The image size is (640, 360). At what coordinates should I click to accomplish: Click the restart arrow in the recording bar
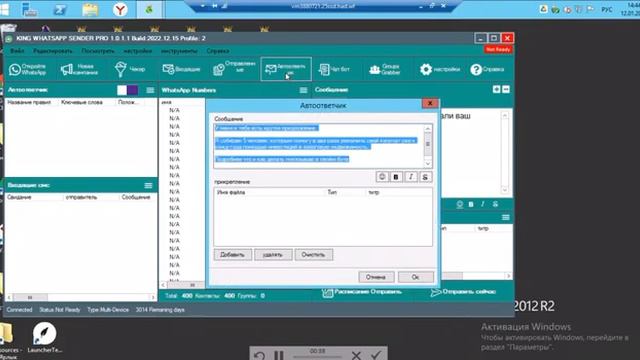click(260, 356)
